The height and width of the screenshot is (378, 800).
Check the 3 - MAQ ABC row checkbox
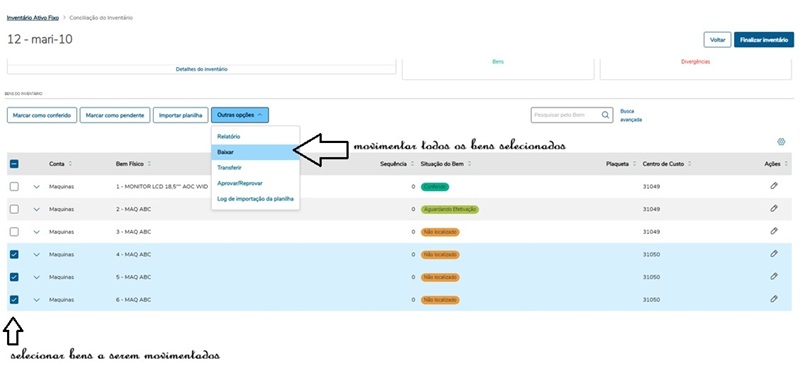14,232
